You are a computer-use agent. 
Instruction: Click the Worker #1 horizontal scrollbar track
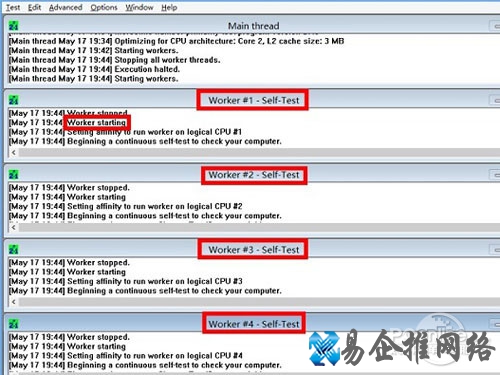(x=259, y=153)
